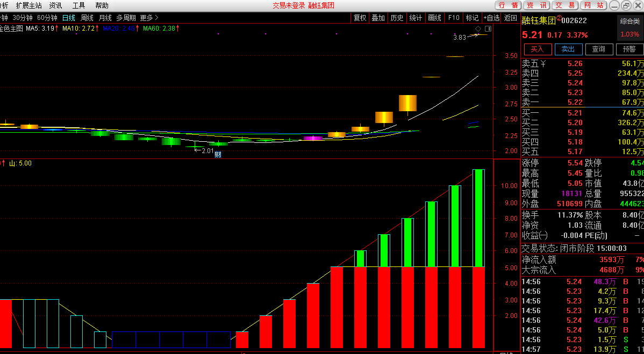
Task: Click the ¥ icon next to 卖五
Action: coord(543,63)
